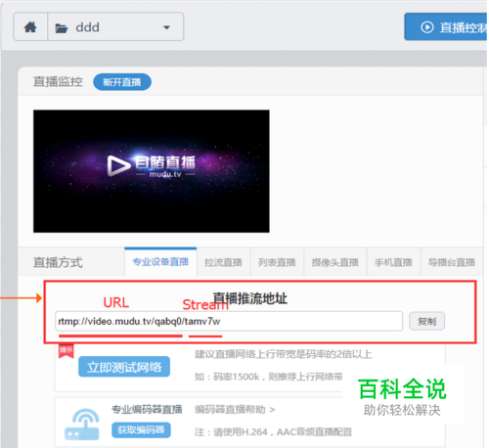Click the 断开直播 button
This screenshot has width=489, height=448.
122,82
